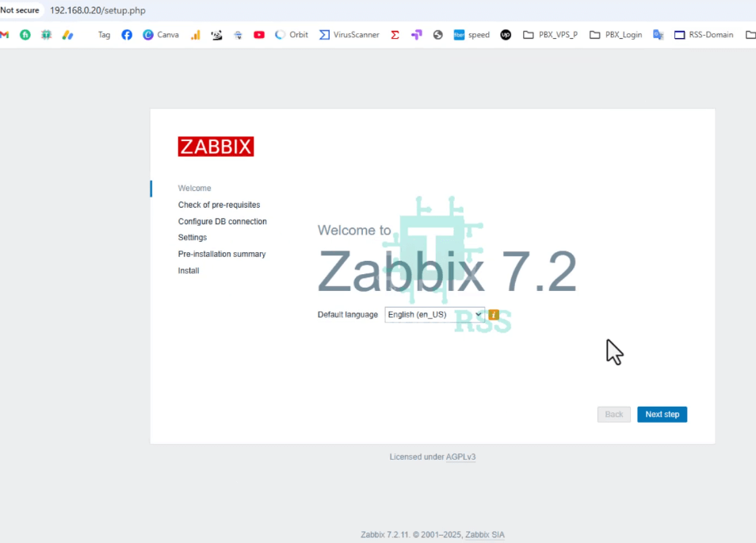Viewport: 756px width, 543px height.
Task: Click the orange info icon beside language dropdown
Action: (493, 315)
